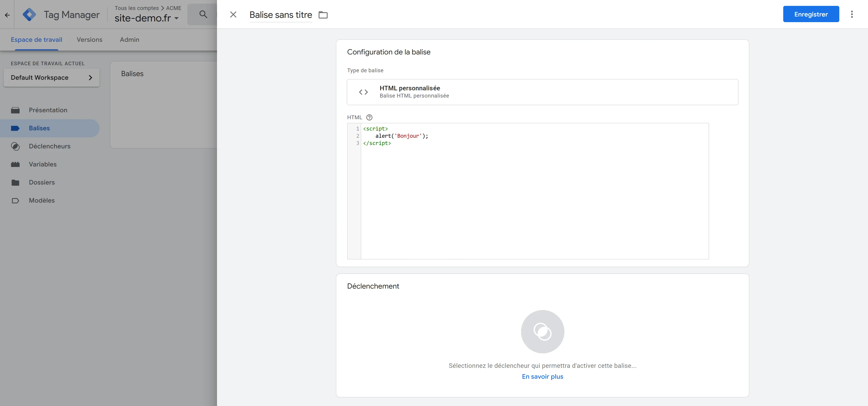868x406 pixels.
Task: Click the Tag Manager logo
Action: (x=30, y=14)
